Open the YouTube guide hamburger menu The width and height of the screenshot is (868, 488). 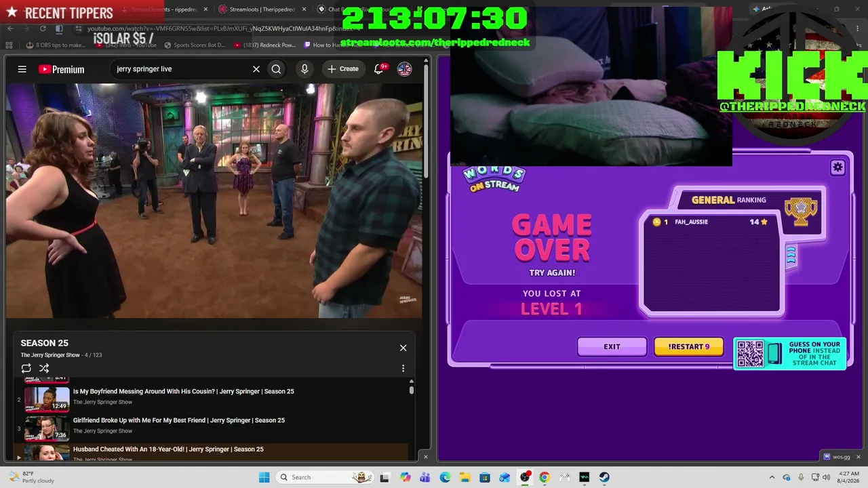click(x=22, y=69)
